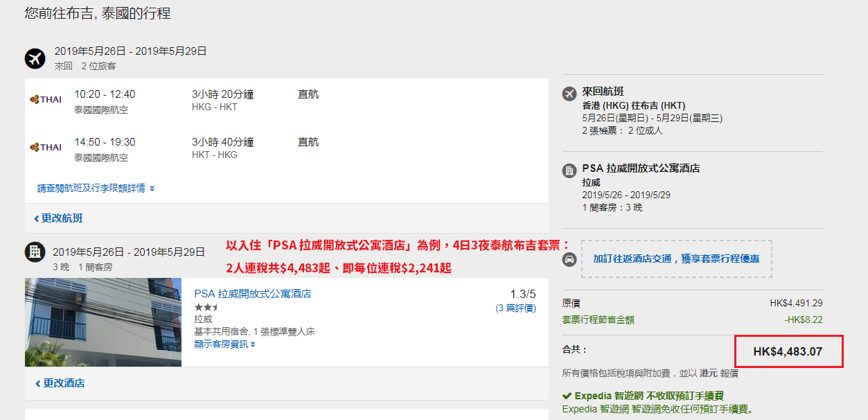Click the Expedia 智遊網 不收取預訂手續費 notice
This screenshot has width=868, height=420.
click(x=649, y=396)
